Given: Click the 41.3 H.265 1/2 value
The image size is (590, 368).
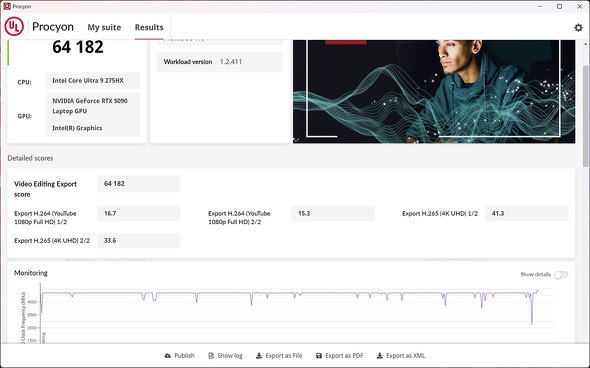Looking at the screenshot, I should pyautogui.click(x=527, y=213).
